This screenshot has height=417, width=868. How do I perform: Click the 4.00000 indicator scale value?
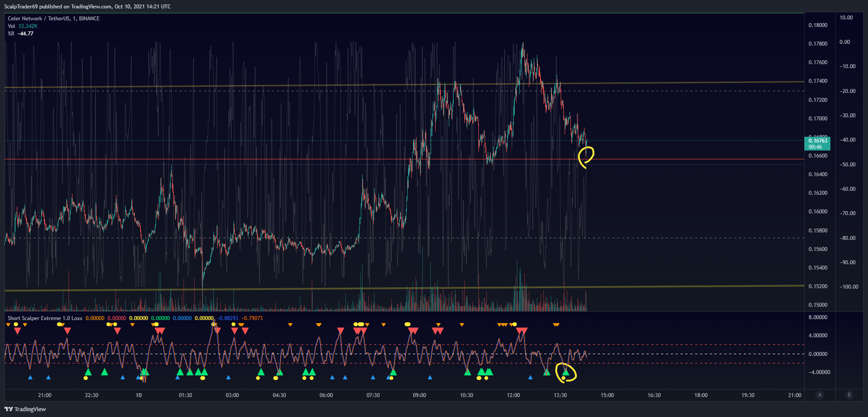818,336
